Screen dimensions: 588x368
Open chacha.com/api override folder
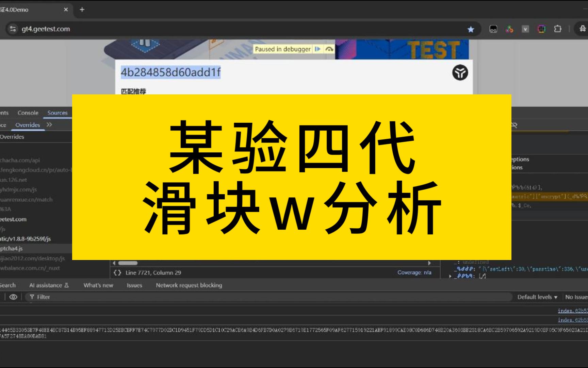point(20,160)
